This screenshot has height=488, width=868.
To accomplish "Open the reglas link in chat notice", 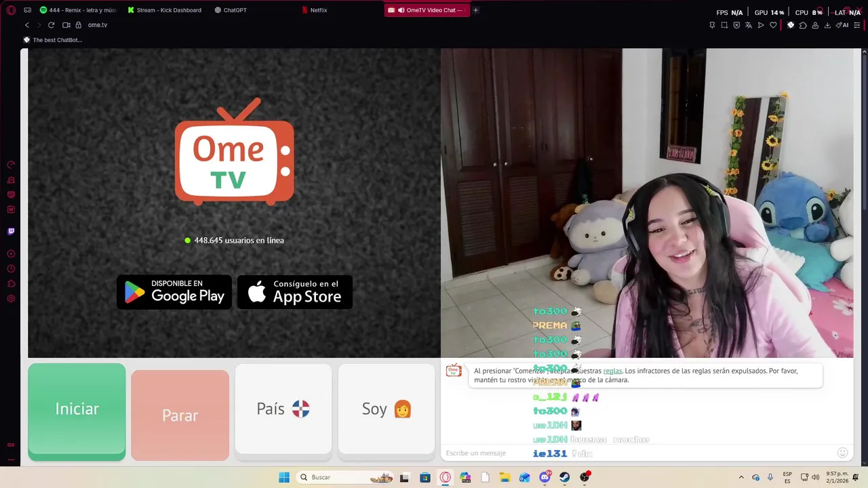I will click(612, 371).
